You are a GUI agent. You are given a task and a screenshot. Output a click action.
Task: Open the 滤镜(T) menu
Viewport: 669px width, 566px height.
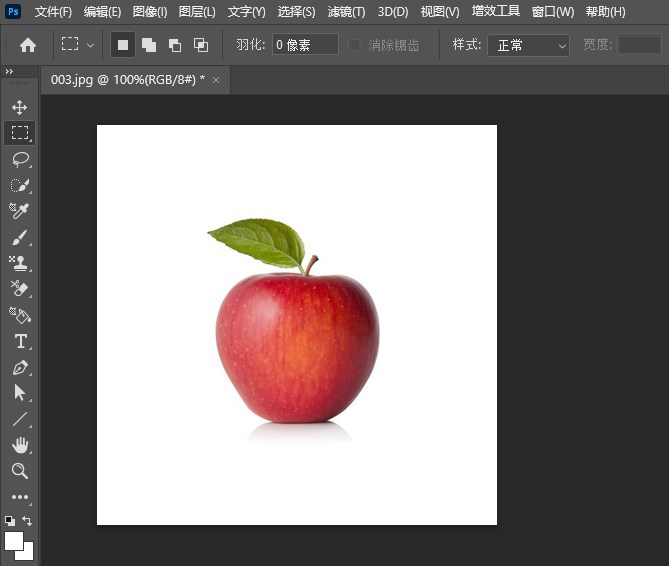click(x=346, y=12)
